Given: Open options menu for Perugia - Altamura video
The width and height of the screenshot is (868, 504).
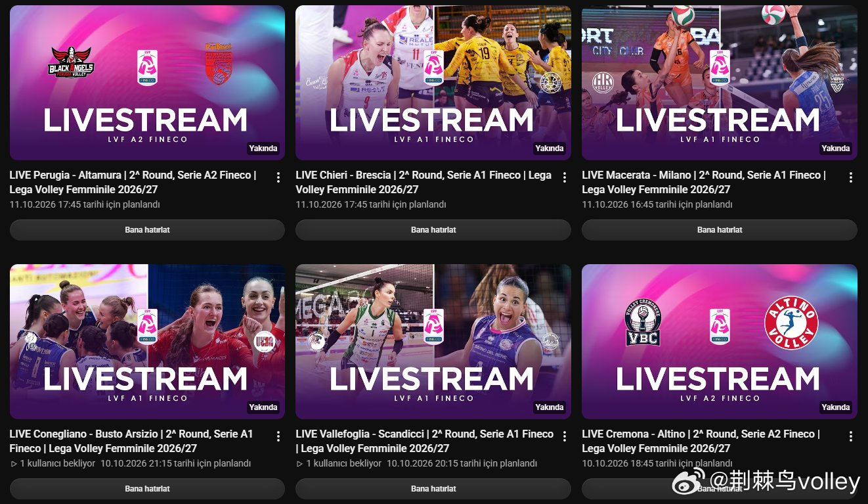Looking at the screenshot, I should (278, 177).
